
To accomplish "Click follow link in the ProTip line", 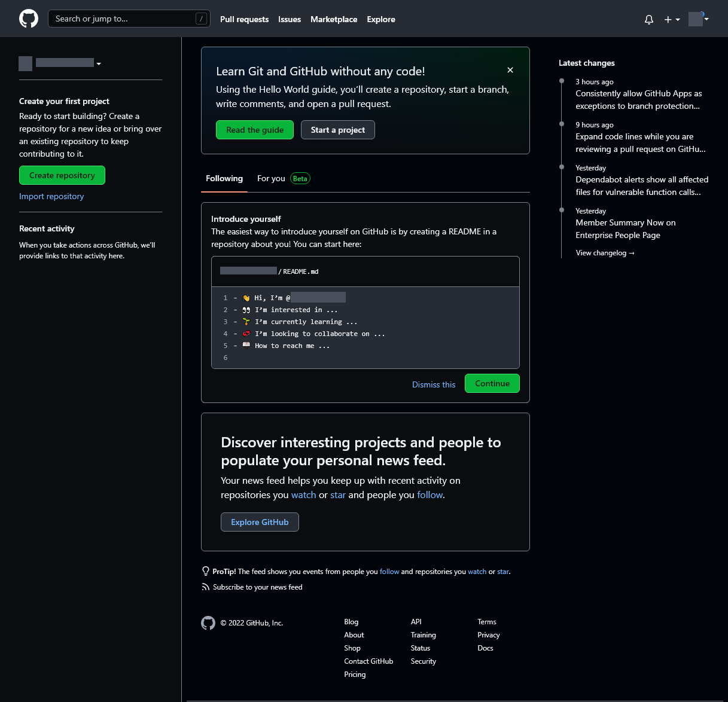I will point(389,572).
